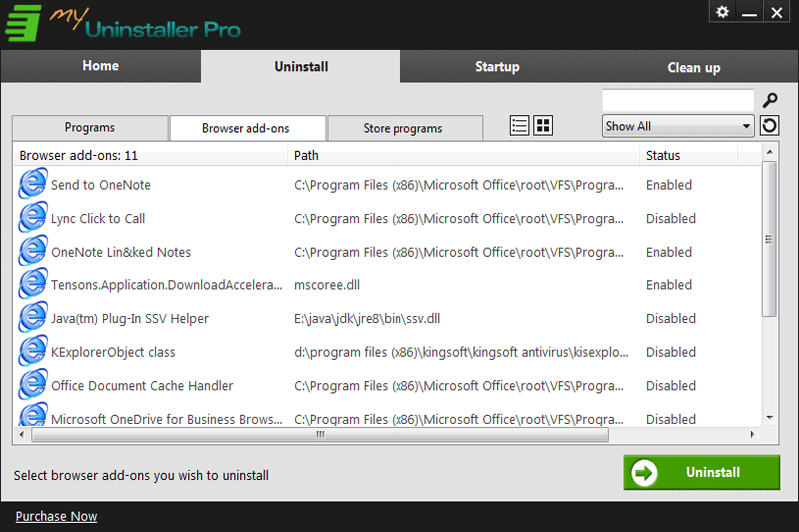Select Microsoft OneDrive for Business Brows... entry
This screenshot has height=532, width=799.
[166, 419]
